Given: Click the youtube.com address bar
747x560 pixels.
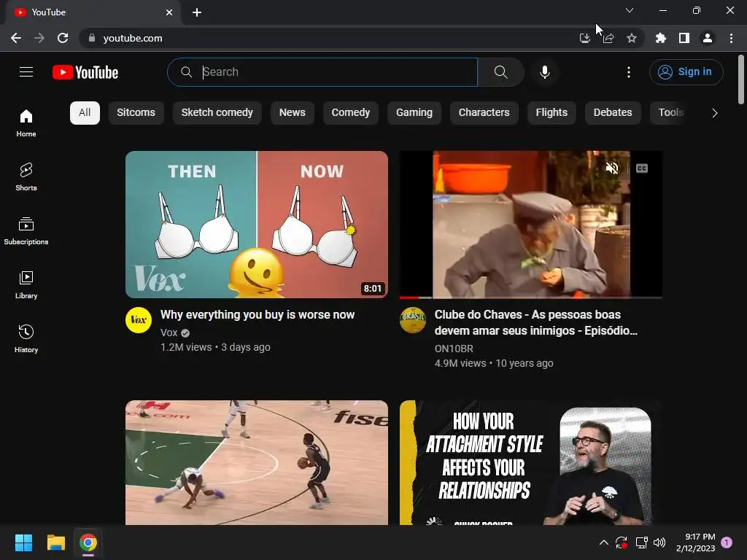Looking at the screenshot, I should [x=329, y=38].
